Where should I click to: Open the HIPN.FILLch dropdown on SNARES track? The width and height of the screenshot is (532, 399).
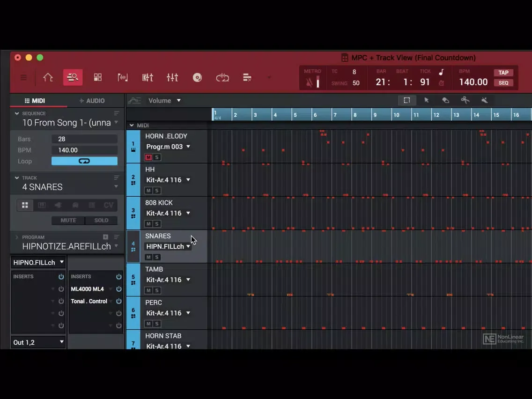168,247
